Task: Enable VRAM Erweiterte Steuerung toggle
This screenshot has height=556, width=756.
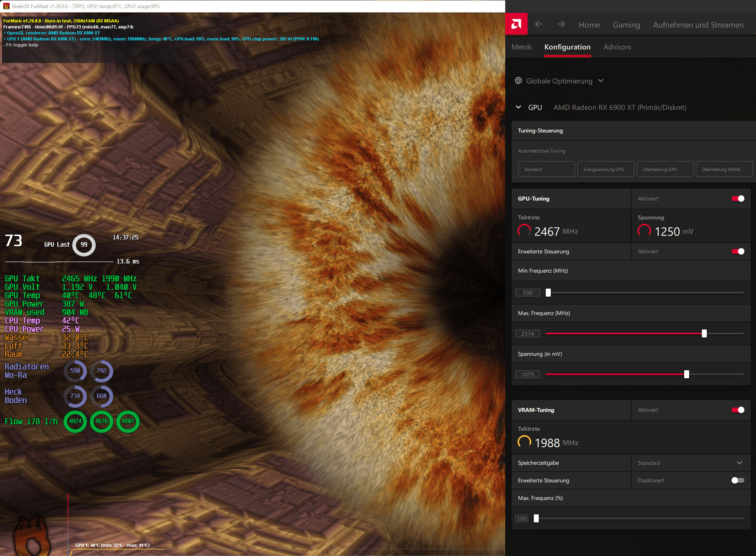Action: (738, 480)
